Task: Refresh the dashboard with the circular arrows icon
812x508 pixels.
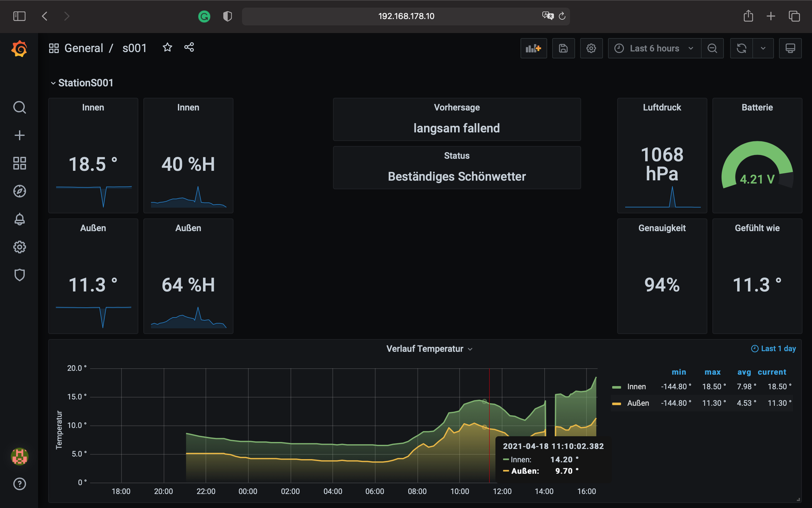Action: [x=741, y=48]
